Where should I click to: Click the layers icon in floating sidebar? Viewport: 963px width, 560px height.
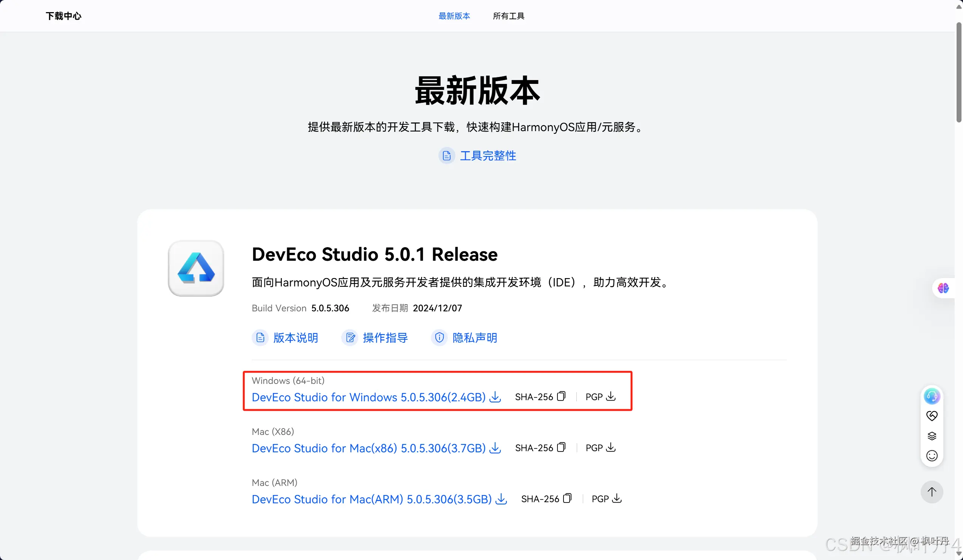(x=932, y=436)
